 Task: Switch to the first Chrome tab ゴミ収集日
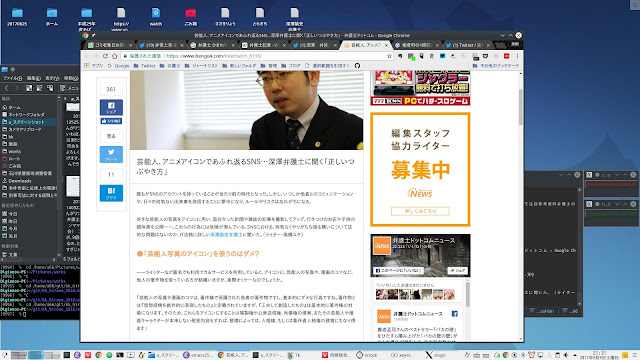tap(109, 45)
